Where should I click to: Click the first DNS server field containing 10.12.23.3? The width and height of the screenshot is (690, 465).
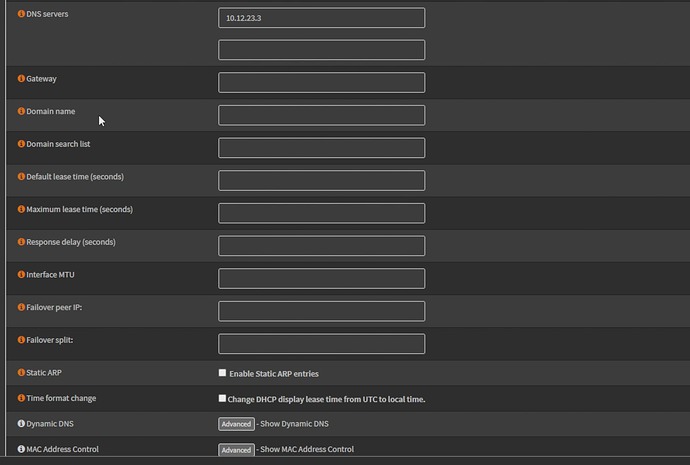[x=321, y=18]
